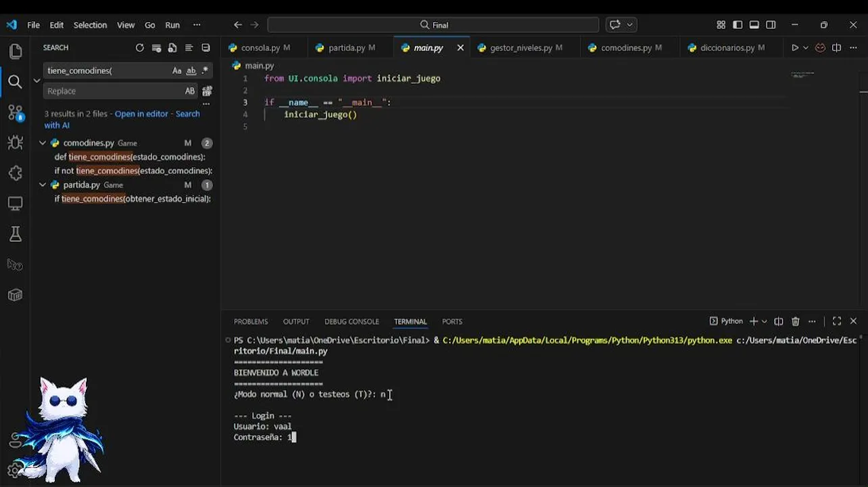The height and width of the screenshot is (487, 868).
Task: Open the Explorer view in activity bar
Action: click(x=15, y=51)
